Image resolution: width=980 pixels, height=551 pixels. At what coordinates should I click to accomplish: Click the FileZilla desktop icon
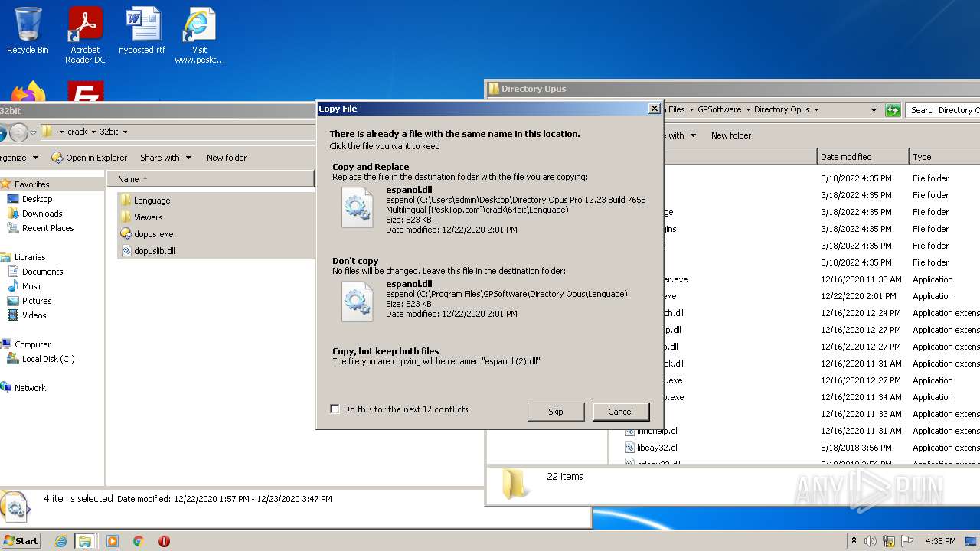[x=85, y=91]
